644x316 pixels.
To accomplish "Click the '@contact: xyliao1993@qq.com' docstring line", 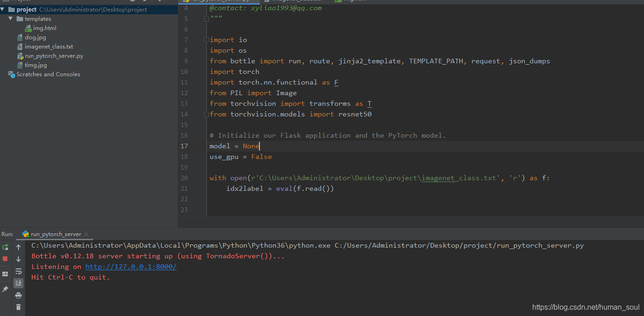I will coord(265,8).
